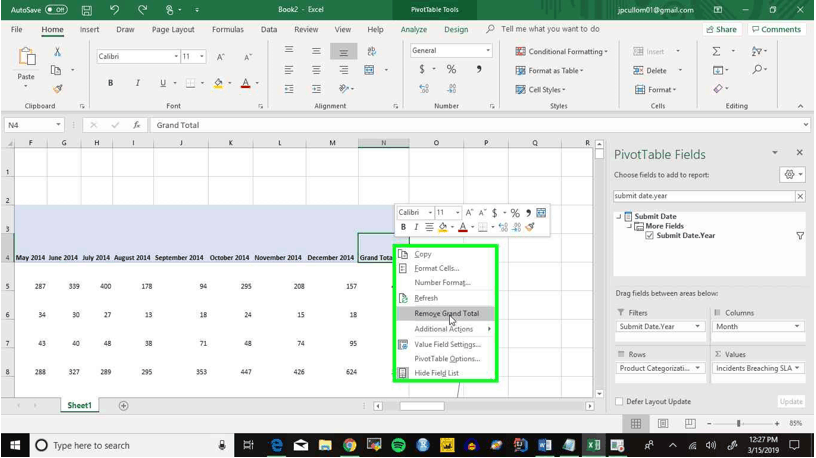This screenshot has width=816, height=458.
Task: Click the search fields input box
Action: [704, 196]
